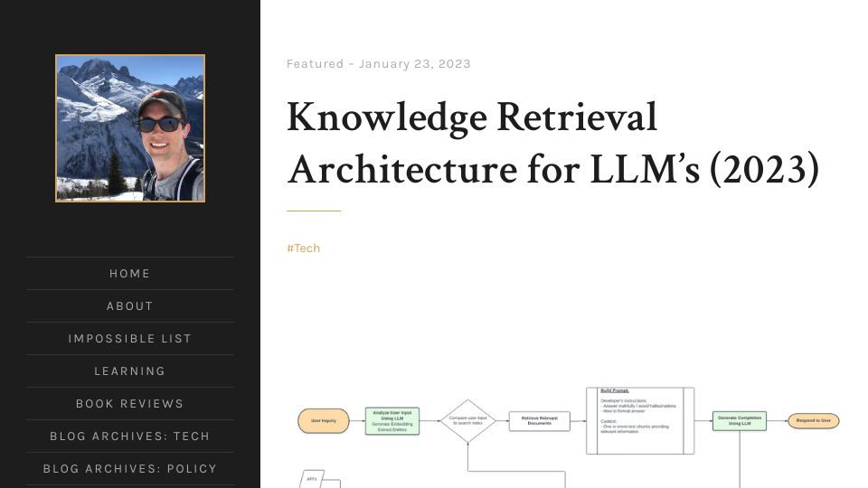This screenshot has width=868, height=488.
Task: Click the Build Prompt box in the diagram
Action: (x=640, y=420)
